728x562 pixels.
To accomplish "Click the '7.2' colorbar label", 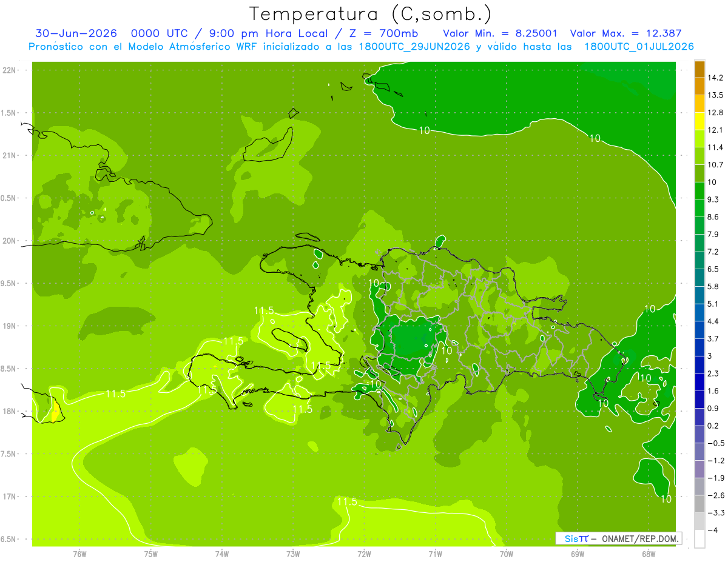I will 713,252.
